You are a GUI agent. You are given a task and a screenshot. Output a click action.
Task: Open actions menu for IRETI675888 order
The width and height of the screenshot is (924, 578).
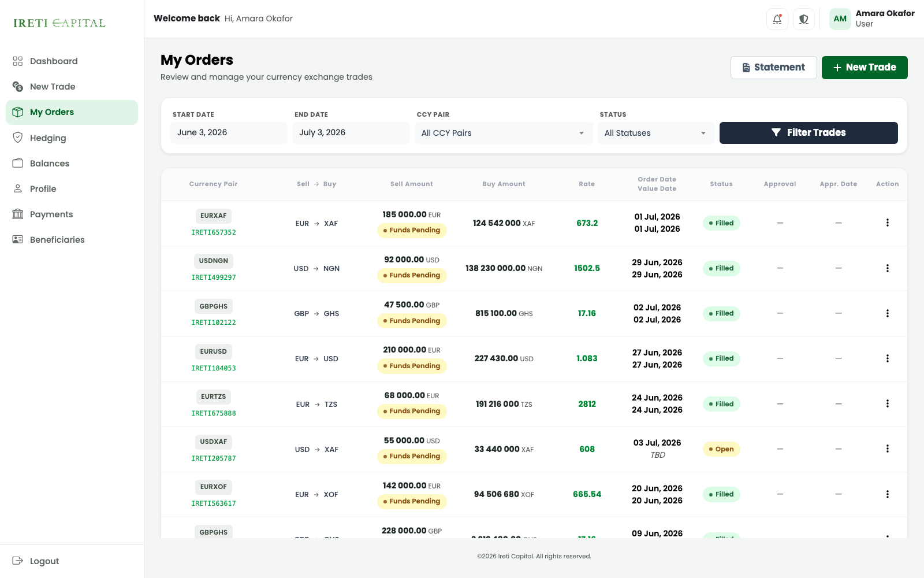888,403
